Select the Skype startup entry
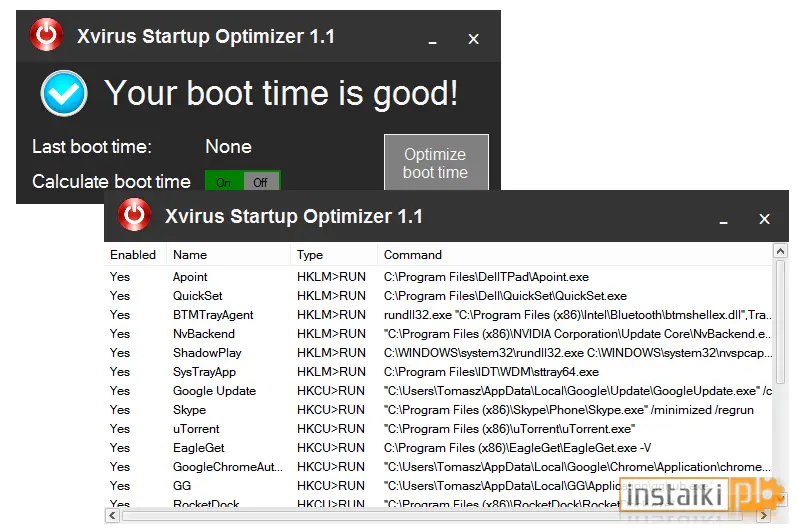797x532 pixels. coord(439,410)
